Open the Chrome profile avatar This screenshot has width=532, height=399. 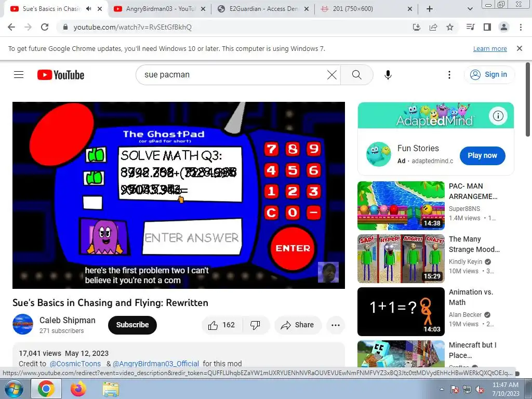pos(504,27)
